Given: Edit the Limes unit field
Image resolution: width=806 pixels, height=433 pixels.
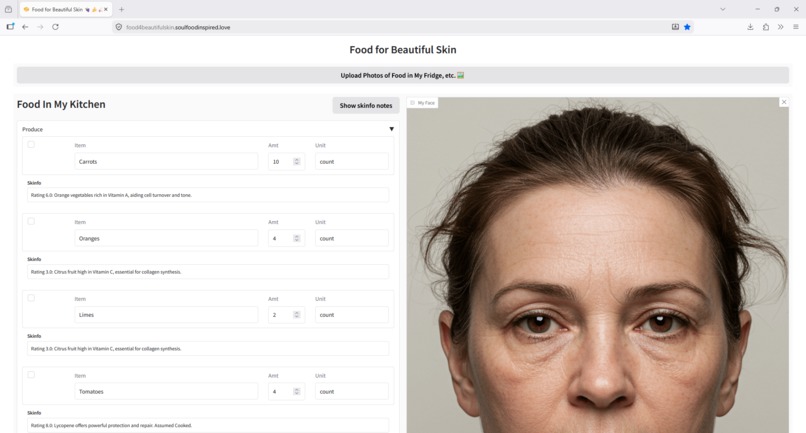Looking at the screenshot, I should pyautogui.click(x=352, y=315).
